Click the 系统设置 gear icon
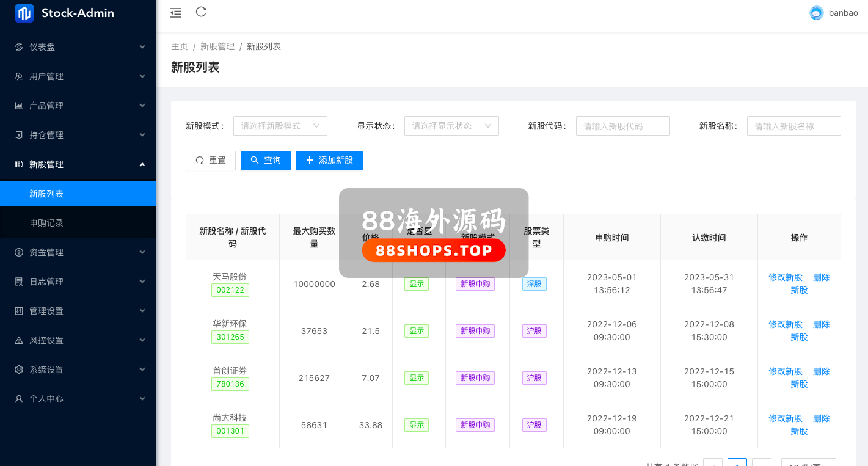Viewport: 868px width, 466px height. tap(19, 370)
